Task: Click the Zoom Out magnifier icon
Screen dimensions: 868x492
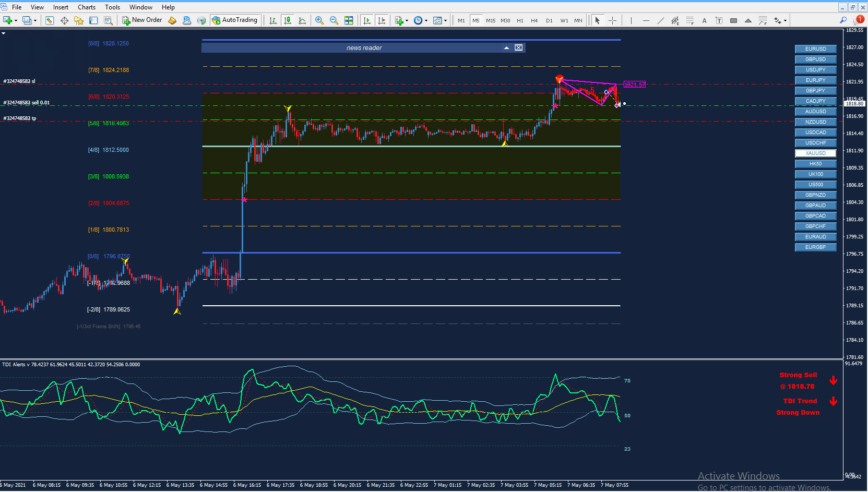Action: (334, 20)
